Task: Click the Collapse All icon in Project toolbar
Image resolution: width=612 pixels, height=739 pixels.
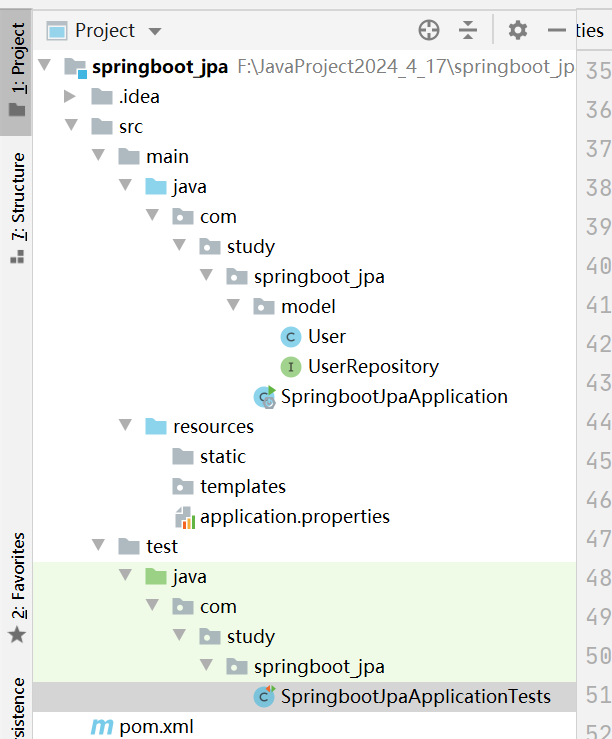Action: pyautogui.click(x=468, y=31)
